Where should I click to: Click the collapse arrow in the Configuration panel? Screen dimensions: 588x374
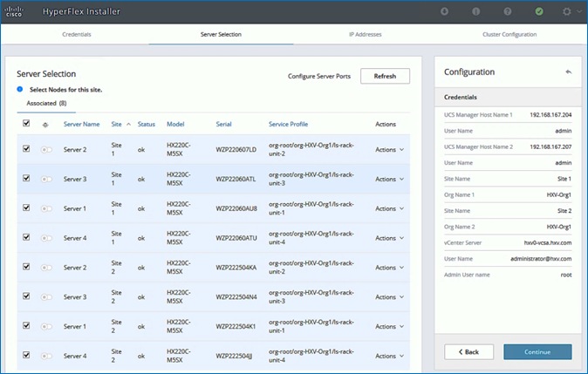pyautogui.click(x=568, y=72)
